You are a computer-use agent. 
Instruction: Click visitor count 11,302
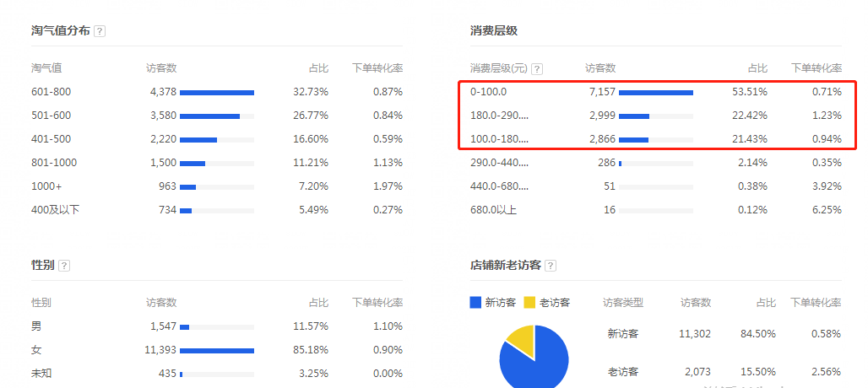[x=695, y=334]
